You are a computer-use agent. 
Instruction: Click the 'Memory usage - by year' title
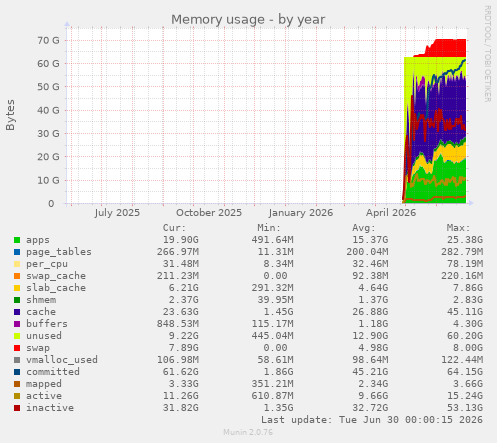[248, 19]
